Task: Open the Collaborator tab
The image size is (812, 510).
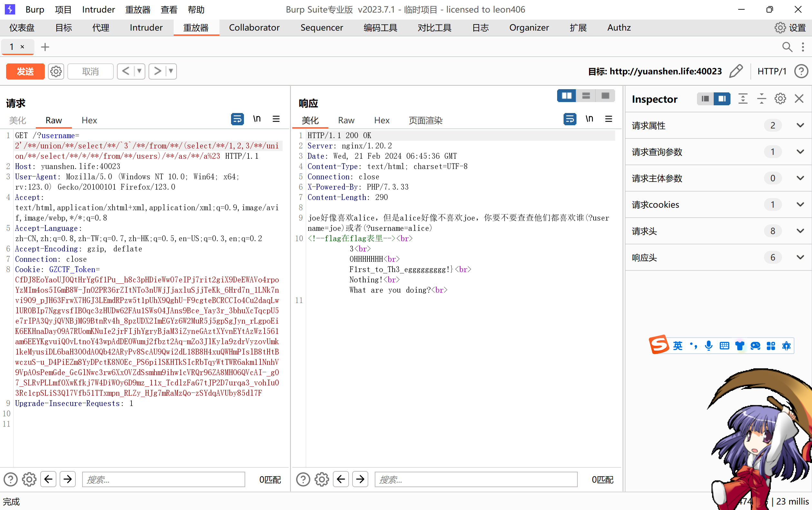Action: click(x=254, y=28)
